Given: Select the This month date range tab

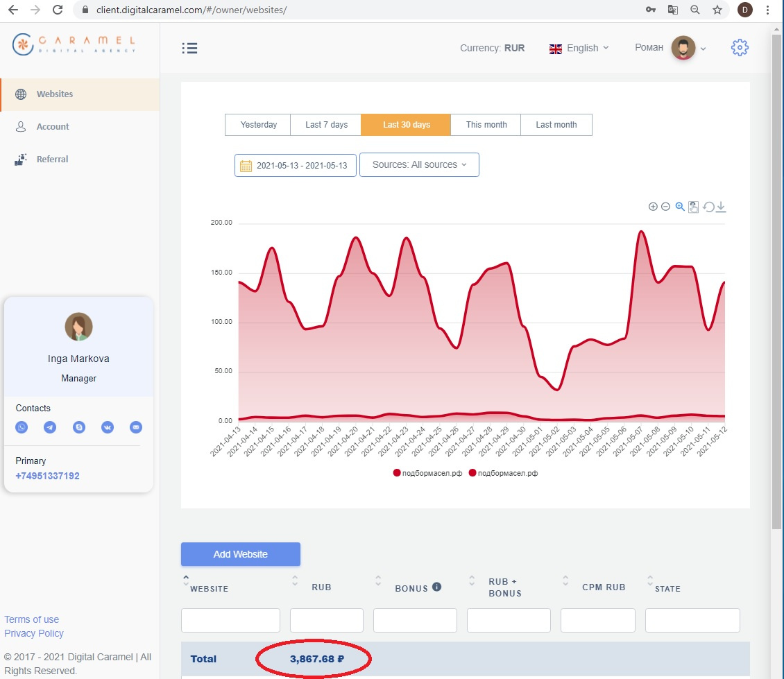Looking at the screenshot, I should [x=486, y=125].
